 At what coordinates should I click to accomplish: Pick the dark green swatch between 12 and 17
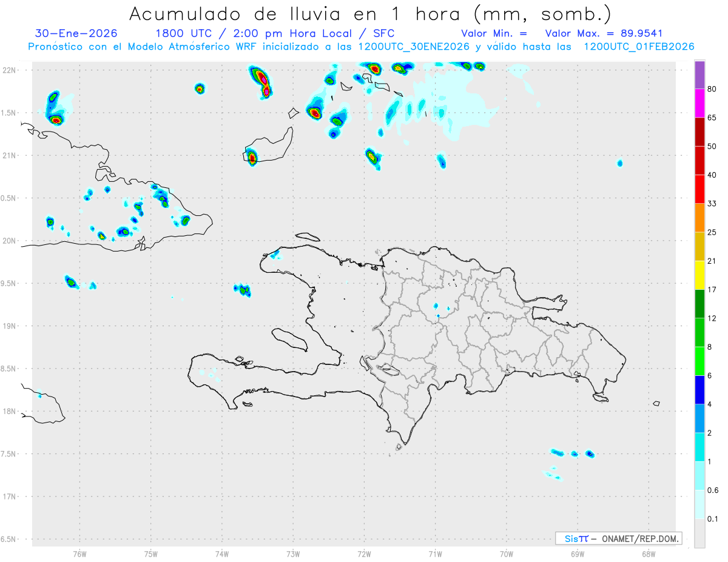tap(699, 304)
